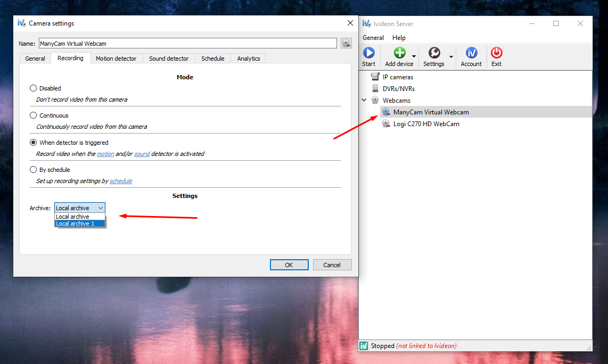Viewport: 608px width, 364px height.
Task: Click the Webcams group icon in the tree
Action: pos(375,100)
